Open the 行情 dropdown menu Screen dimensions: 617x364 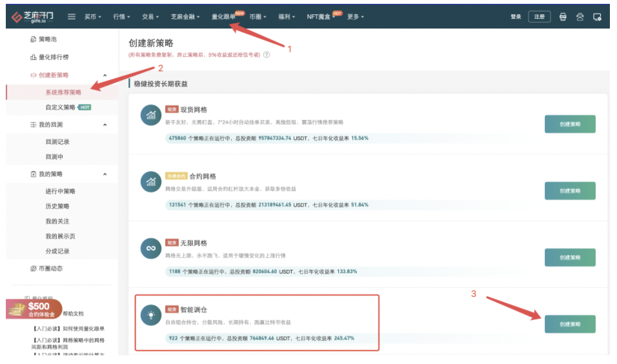tap(121, 17)
